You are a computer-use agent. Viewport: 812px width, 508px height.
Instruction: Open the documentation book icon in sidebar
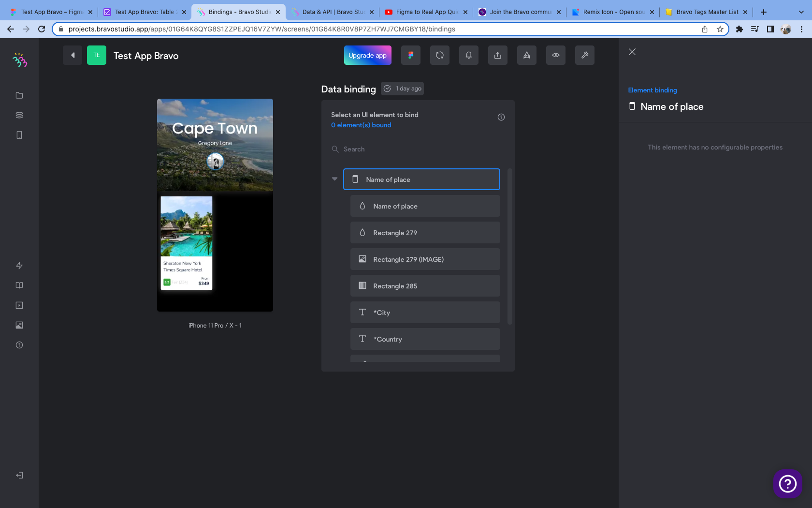click(19, 285)
